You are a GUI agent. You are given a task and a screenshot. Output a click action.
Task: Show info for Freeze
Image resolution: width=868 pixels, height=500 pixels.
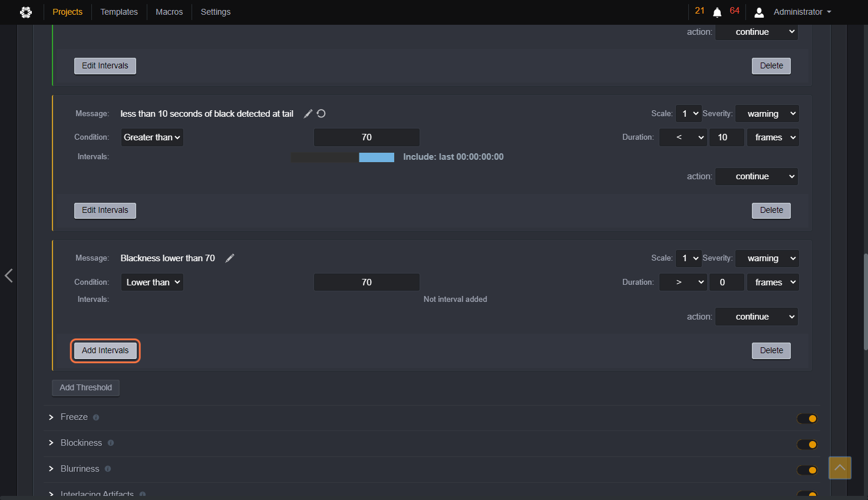pos(96,417)
